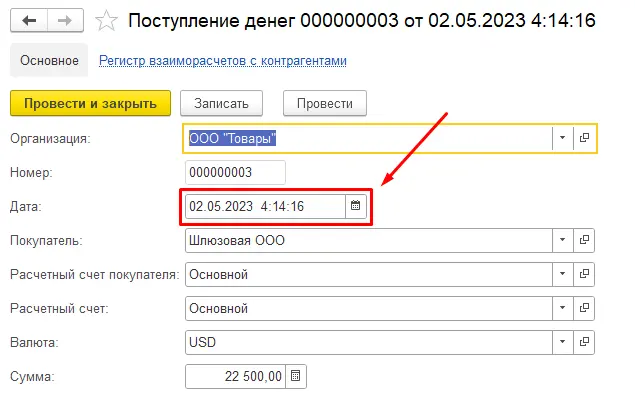Expand the Организация dropdown list

point(563,138)
